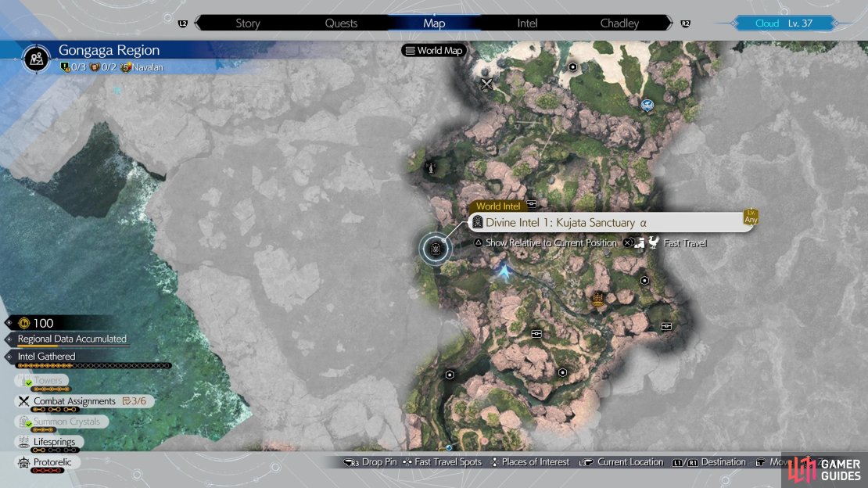Toggle the Summon Crystals filter
The image size is (868, 488).
tap(61, 422)
